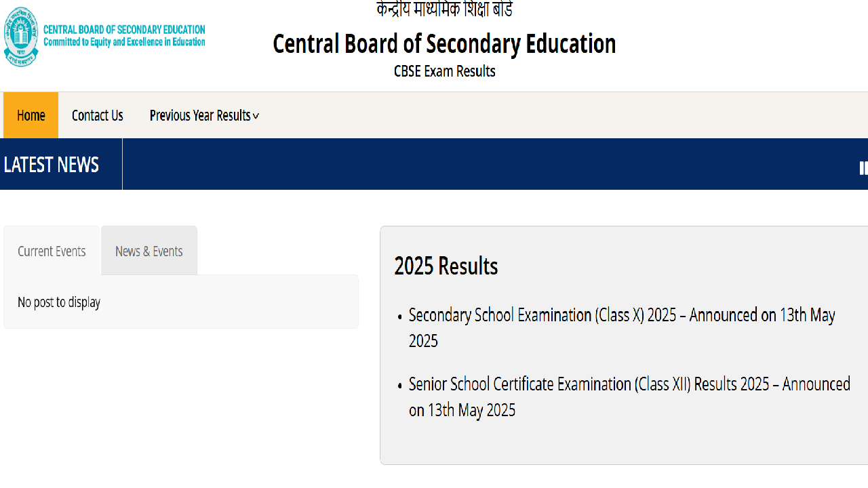Open Secondary School Examination Class X 2025 result
The height and width of the screenshot is (488, 868).
[622, 328]
